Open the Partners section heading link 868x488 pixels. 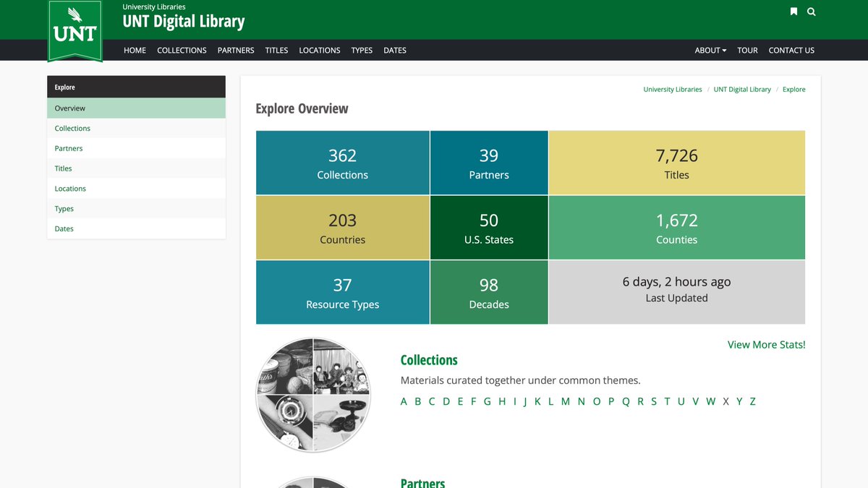point(423,483)
